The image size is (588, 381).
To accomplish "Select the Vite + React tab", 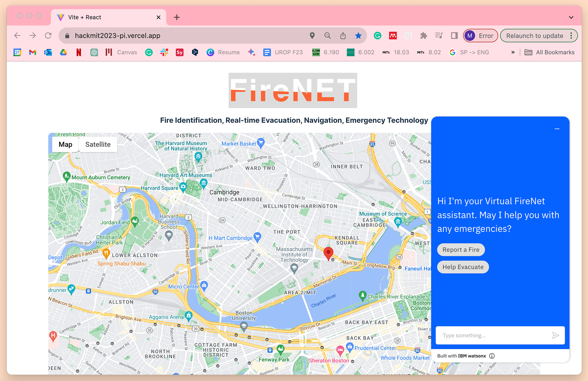I will click(x=109, y=17).
